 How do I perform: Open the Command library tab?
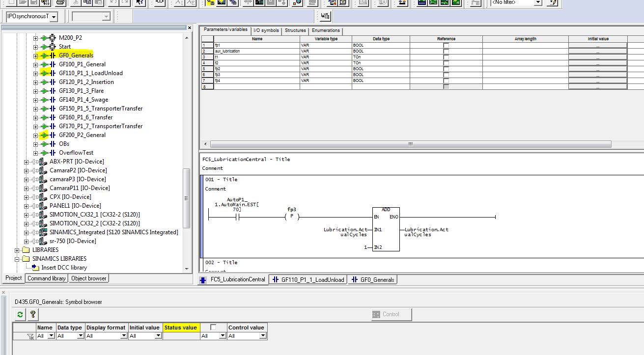coord(46,278)
